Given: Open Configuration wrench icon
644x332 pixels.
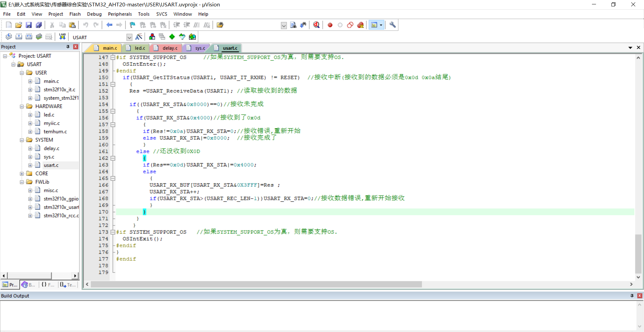Looking at the screenshot, I should click(393, 25).
